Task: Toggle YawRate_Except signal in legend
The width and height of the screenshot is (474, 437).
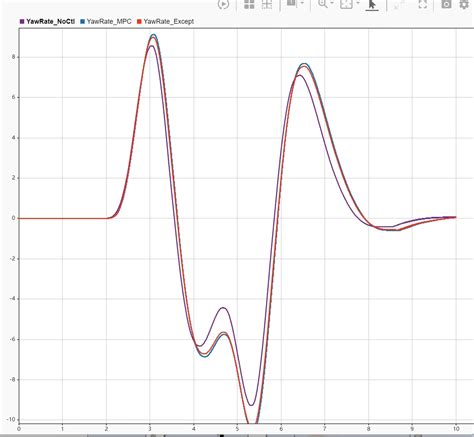Action: coord(169,21)
